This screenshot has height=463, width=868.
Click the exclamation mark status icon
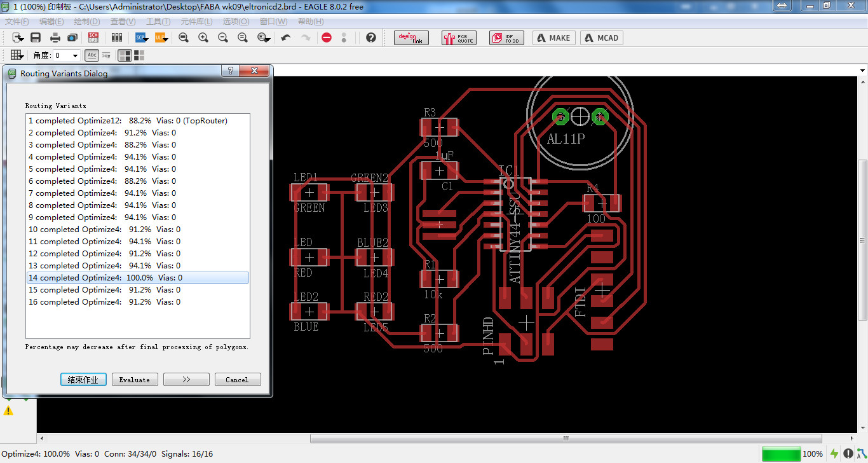pos(849,453)
